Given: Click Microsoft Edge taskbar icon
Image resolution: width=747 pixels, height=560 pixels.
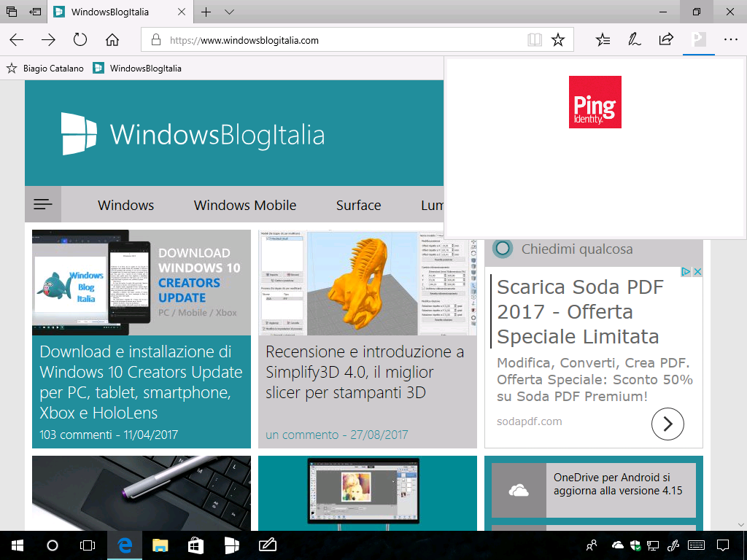Looking at the screenshot, I should (124, 545).
